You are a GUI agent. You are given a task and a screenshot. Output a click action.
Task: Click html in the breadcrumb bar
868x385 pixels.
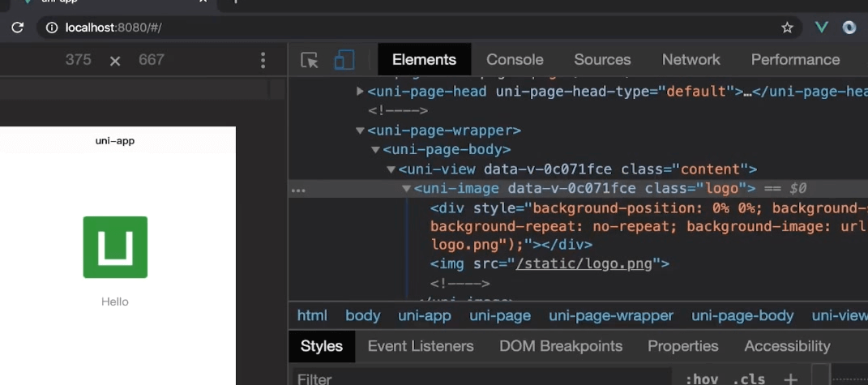pyautogui.click(x=312, y=316)
